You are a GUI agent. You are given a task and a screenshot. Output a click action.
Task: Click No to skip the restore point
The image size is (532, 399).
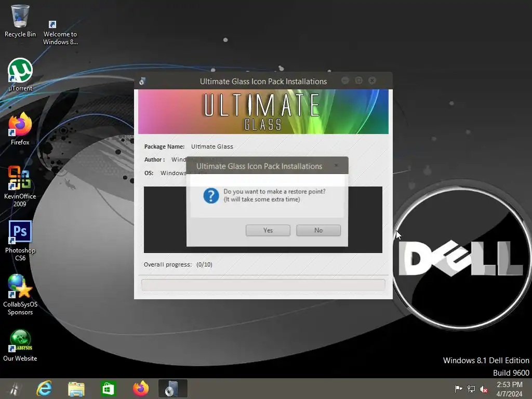[318, 230]
